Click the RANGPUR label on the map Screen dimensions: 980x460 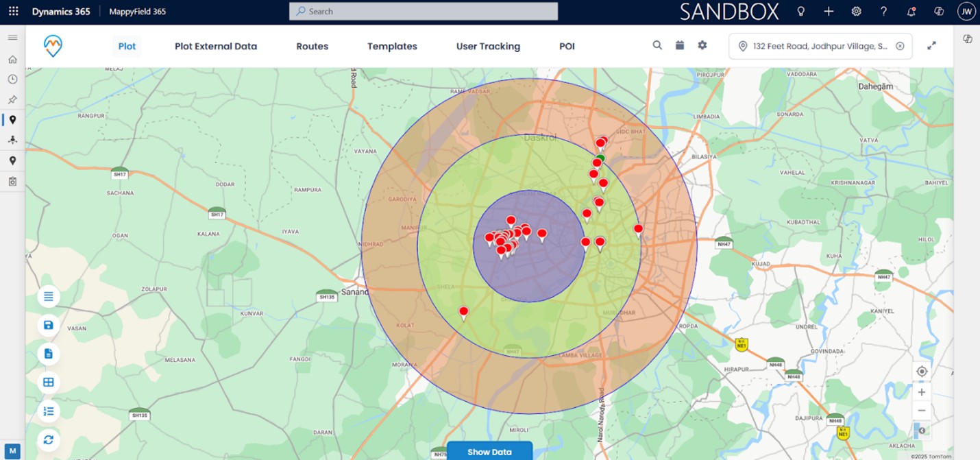90,116
